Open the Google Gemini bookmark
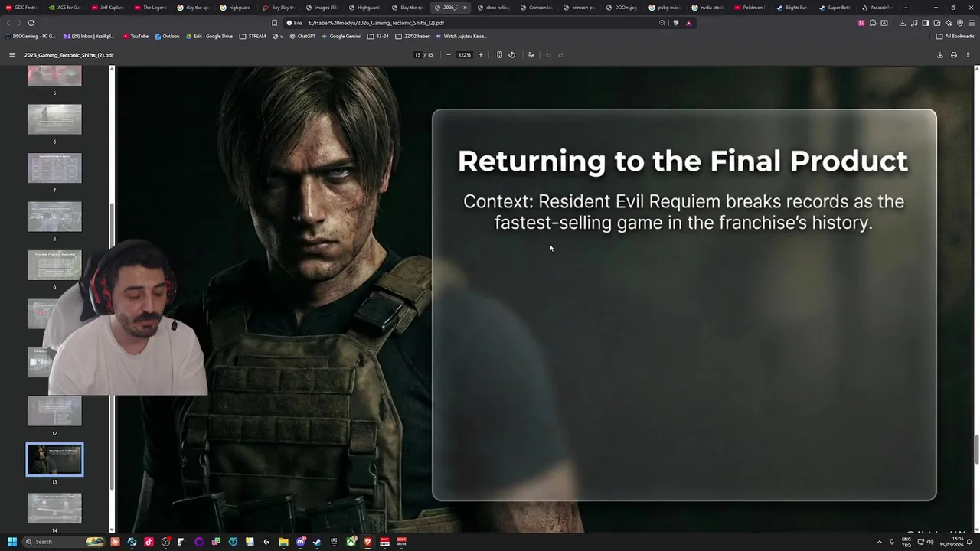Image resolution: width=980 pixels, height=551 pixels. click(x=341, y=36)
